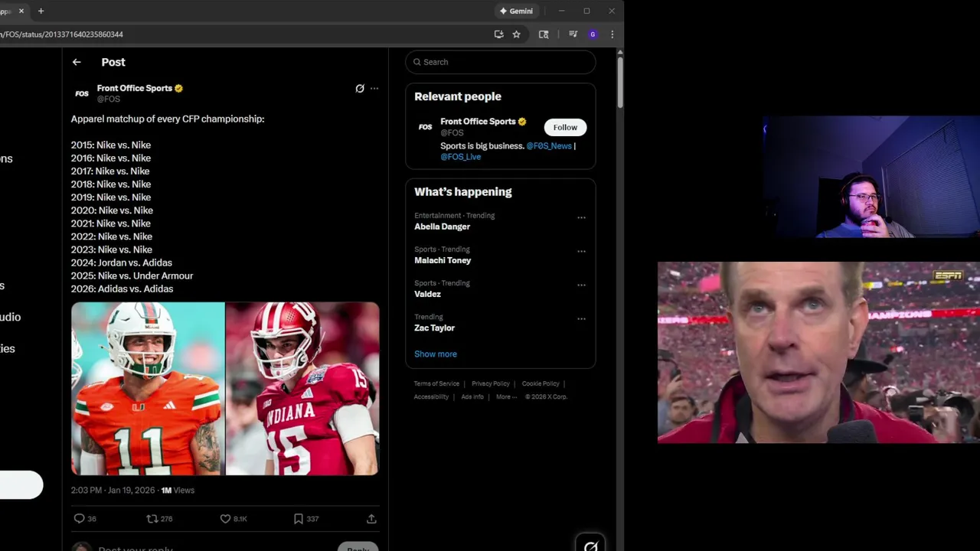Click the Post heading text

[113, 62]
